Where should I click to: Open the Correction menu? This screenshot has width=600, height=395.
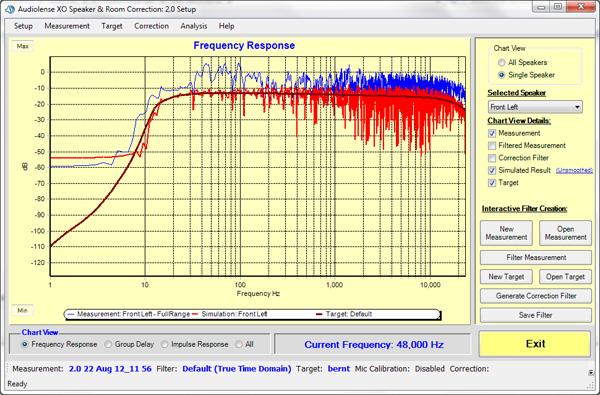click(x=152, y=26)
